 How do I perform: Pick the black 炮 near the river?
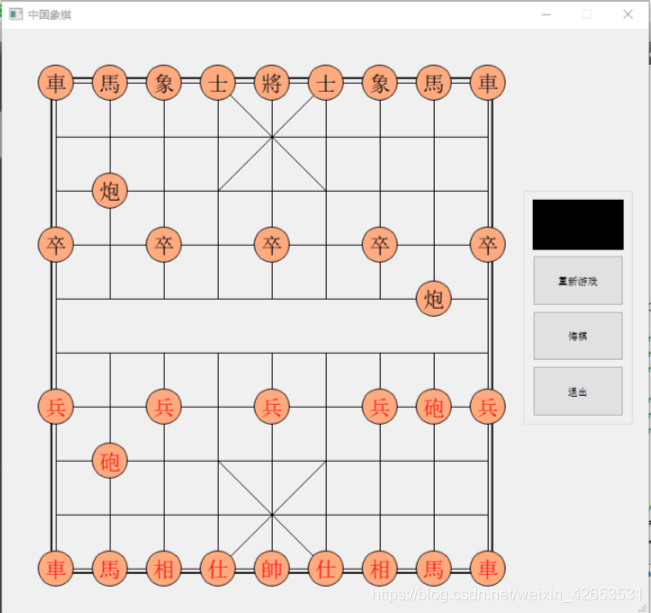(434, 299)
